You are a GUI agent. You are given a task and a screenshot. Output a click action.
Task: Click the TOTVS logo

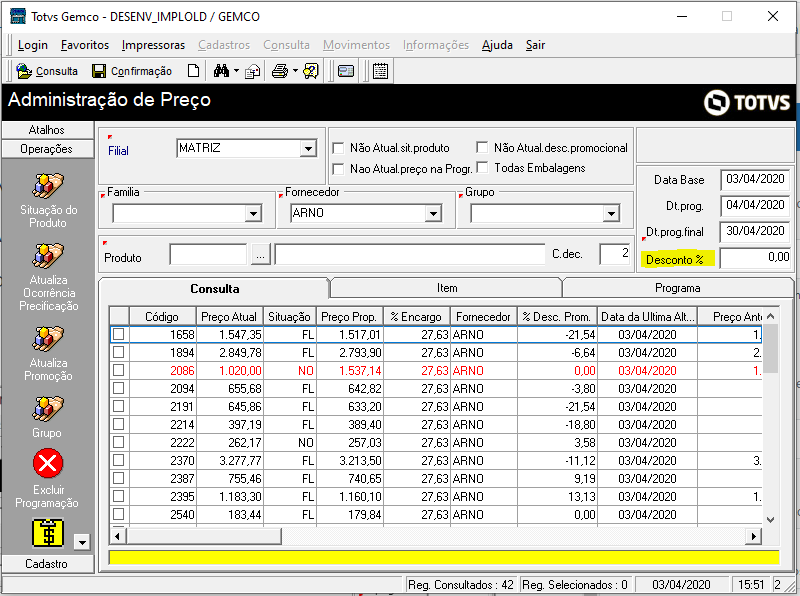coord(747,102)
